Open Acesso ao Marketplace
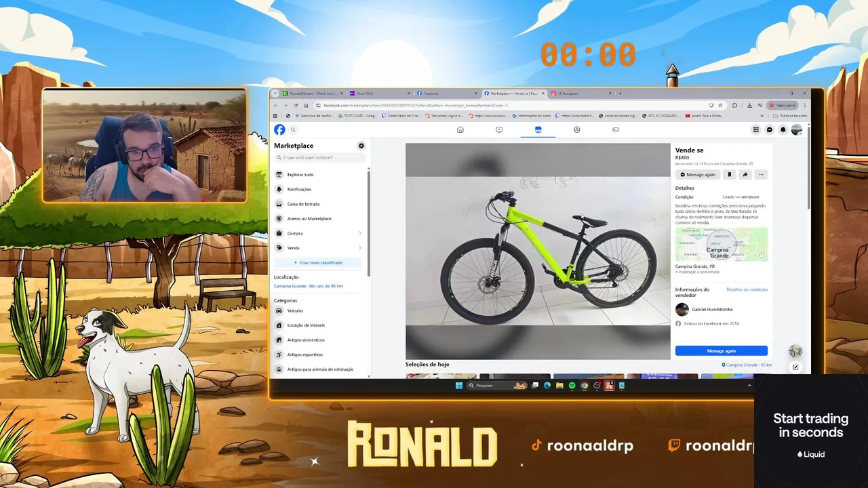Image resolution: width=868 pixels, height=488 pixels. (x=319, y=219)
